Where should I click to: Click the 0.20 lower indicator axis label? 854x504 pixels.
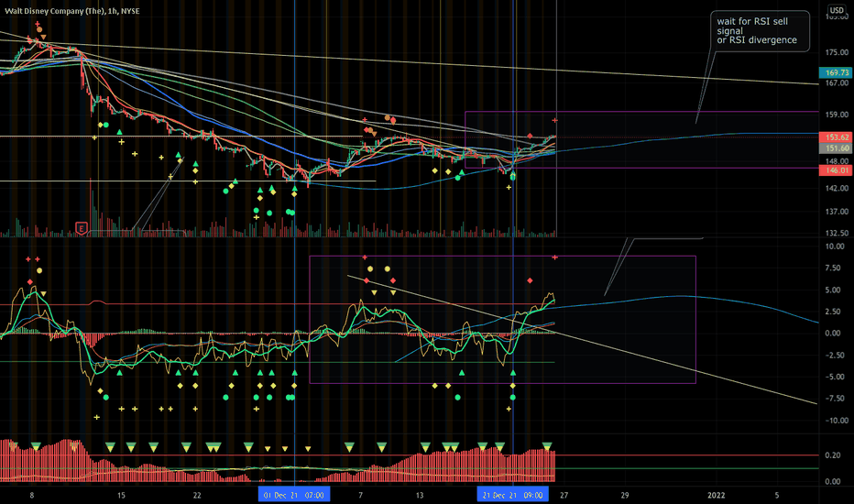833,455
